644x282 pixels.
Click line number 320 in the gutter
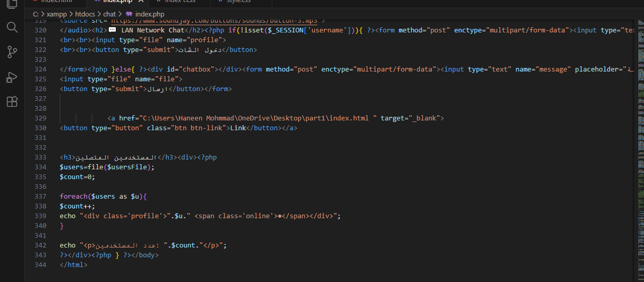pyautogui.click(x=40, y=30)
